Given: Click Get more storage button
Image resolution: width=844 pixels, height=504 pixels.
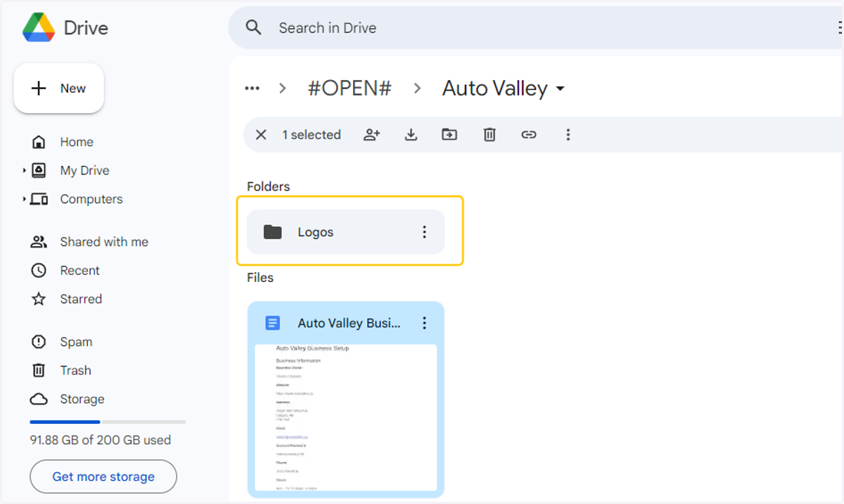Looking at the screenshot, I should click(x=103, y=477).
